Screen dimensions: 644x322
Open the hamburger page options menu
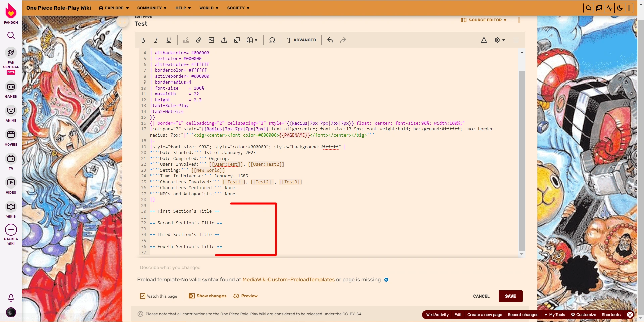(x=516, y=40)
